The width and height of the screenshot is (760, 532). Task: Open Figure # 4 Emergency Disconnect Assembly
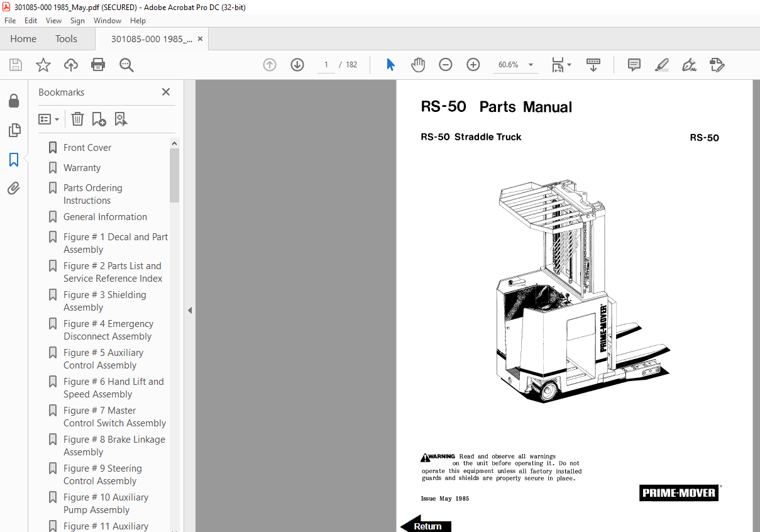[x=108, y=330]
